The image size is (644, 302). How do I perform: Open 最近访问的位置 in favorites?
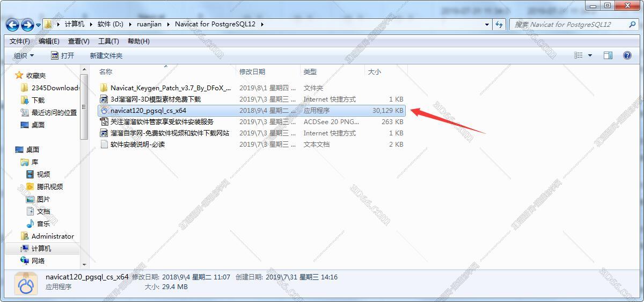point(54,112)
